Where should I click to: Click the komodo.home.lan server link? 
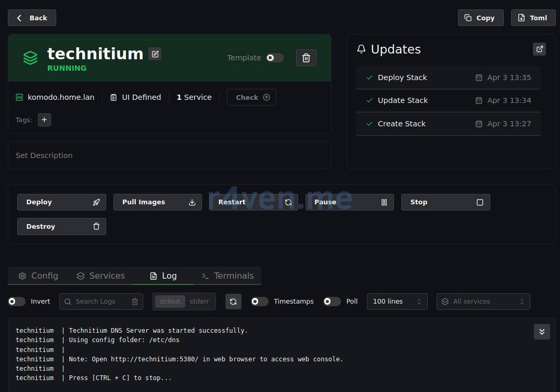point(60,97)
